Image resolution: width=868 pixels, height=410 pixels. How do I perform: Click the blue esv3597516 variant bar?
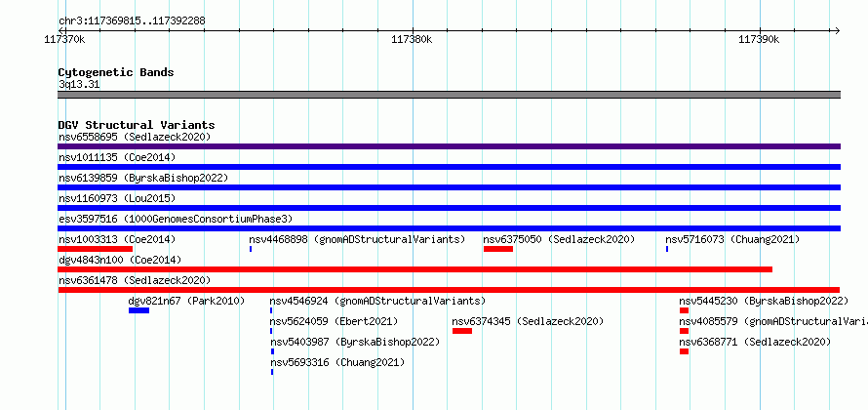click(x=449, y=228)
